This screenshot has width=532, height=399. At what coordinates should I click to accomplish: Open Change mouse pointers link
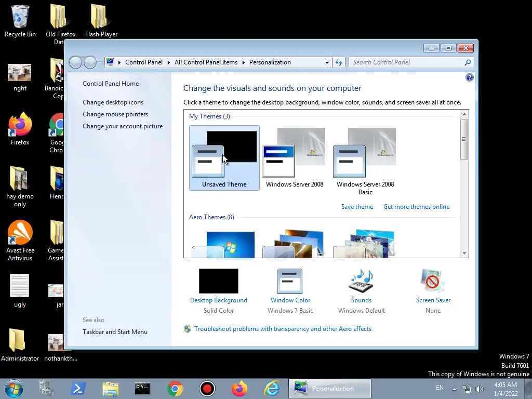115,114
